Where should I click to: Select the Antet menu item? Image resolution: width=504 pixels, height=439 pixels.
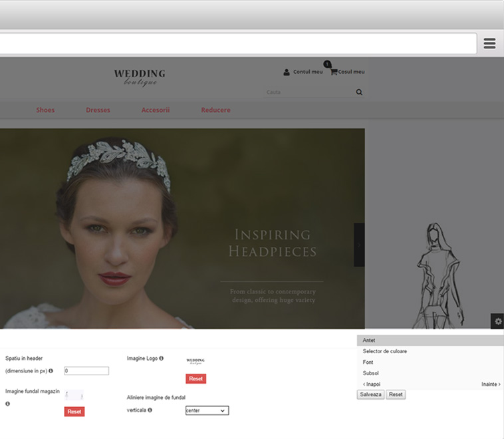point(369,341)
